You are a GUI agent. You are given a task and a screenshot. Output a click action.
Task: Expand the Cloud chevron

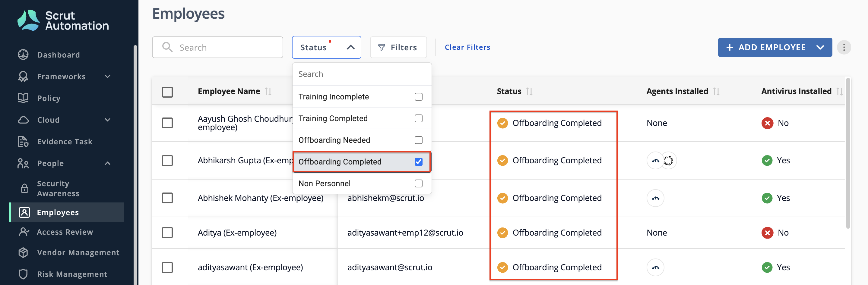point(107,120)
